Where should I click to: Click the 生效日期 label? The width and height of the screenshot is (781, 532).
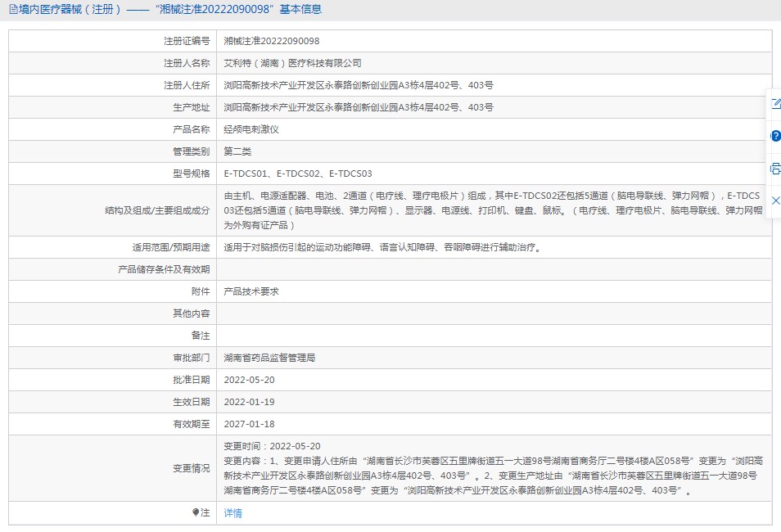192,402
